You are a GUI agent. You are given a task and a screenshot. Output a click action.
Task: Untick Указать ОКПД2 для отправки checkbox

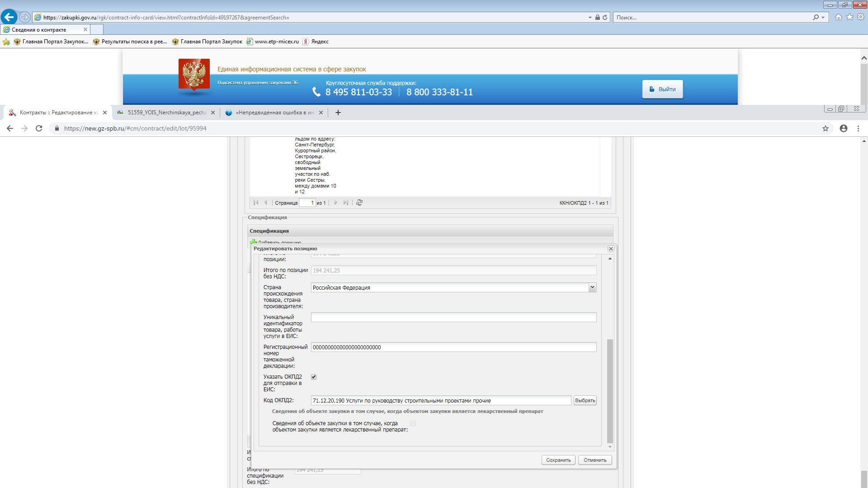(x=314, y=377)
